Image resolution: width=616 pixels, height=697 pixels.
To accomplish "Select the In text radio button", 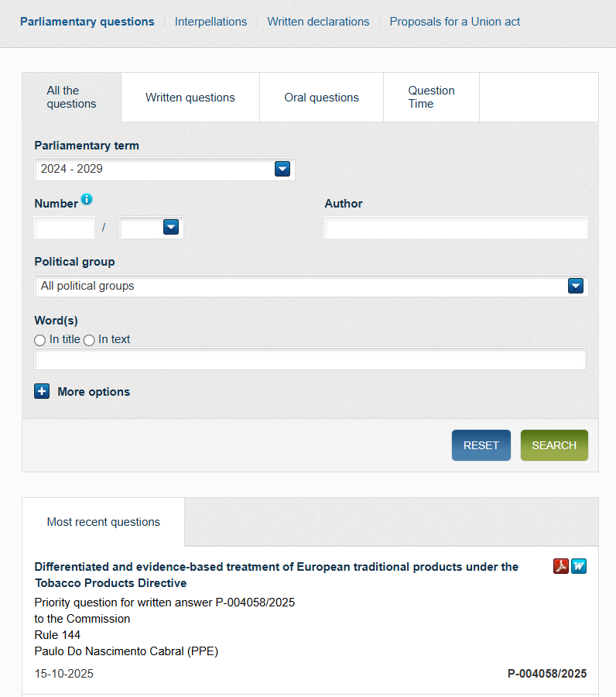I will click(x=89, y=340).
